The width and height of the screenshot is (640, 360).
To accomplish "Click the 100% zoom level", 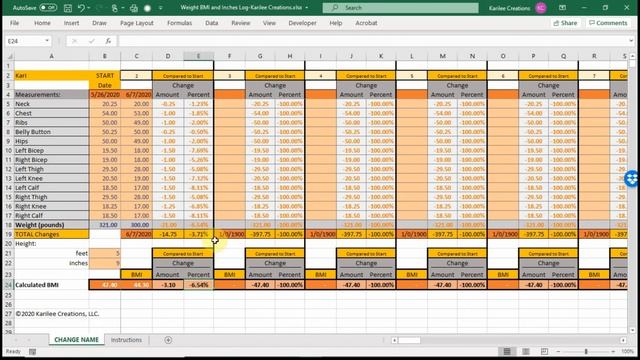I will (627, 351).
